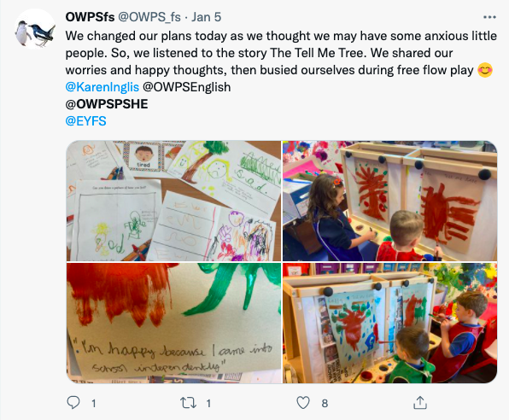Click the reply speech bubble icon
Screen dimensions: 509x420
coord(73,403)
